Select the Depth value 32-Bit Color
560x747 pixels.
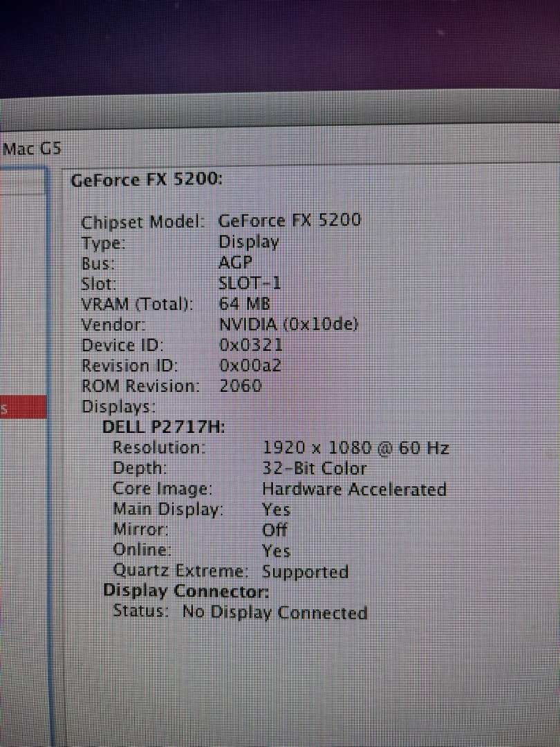[315, 469]
